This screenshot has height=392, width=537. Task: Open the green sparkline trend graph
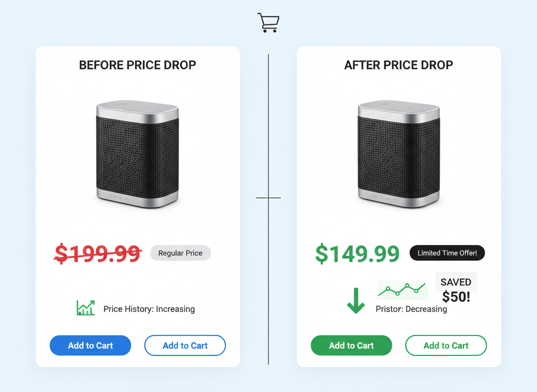(x=402, y=289)
